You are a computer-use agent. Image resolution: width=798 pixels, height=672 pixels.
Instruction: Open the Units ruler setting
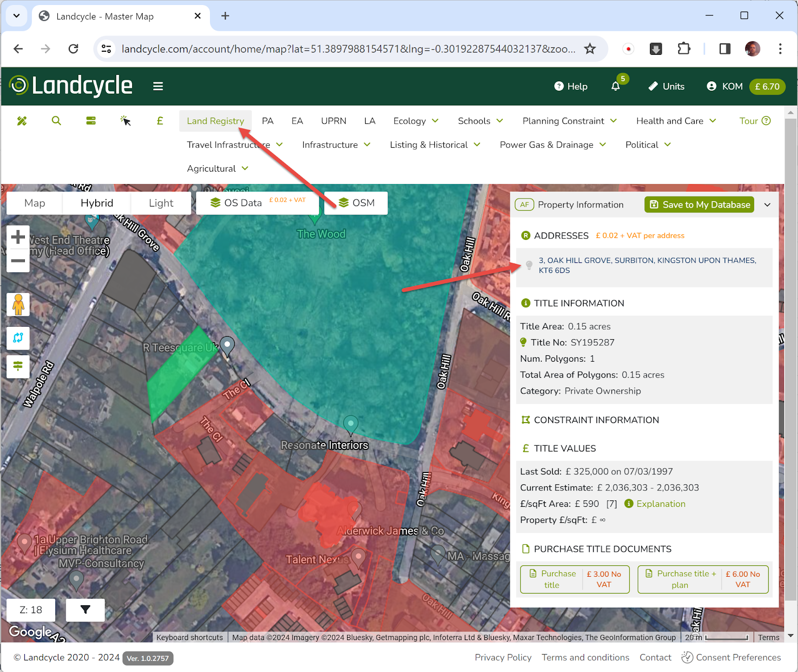click(666, 86)
